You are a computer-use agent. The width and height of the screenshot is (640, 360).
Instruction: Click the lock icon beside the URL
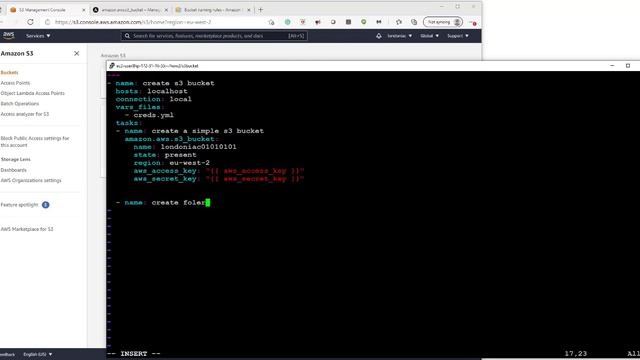pos(47,22)
